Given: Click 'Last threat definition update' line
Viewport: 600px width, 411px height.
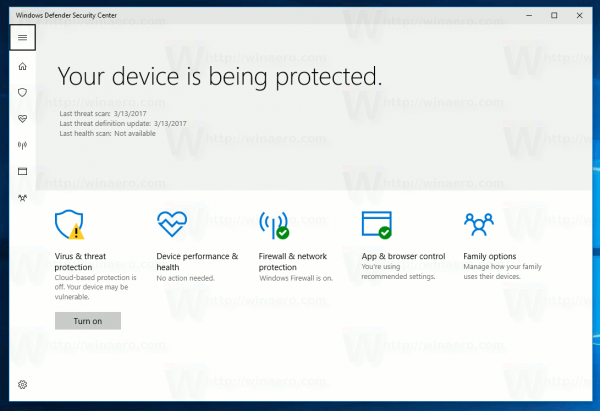Looking at the screenshot, I should click(x=123, y=124).
